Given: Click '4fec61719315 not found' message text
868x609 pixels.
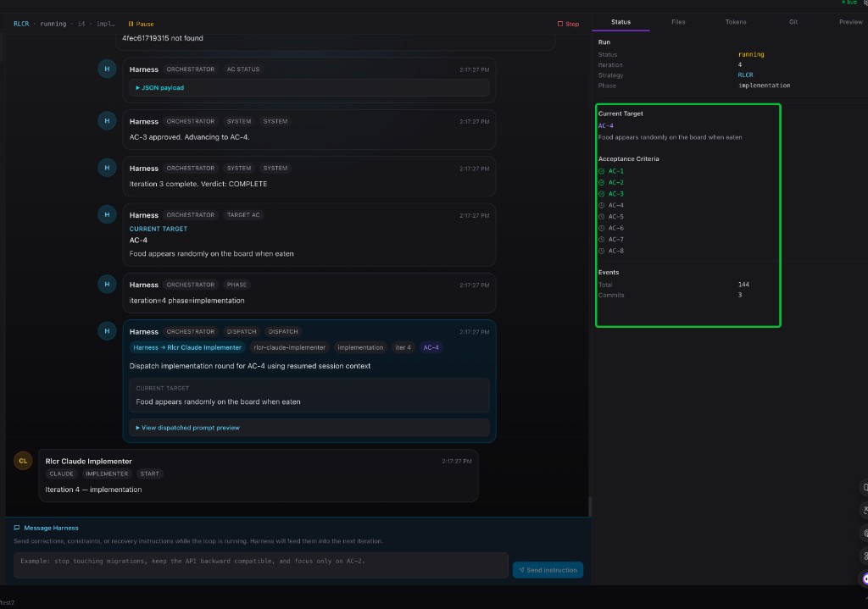Looking at the screenshot, I should pyautogui.click(x=162, y=38).
